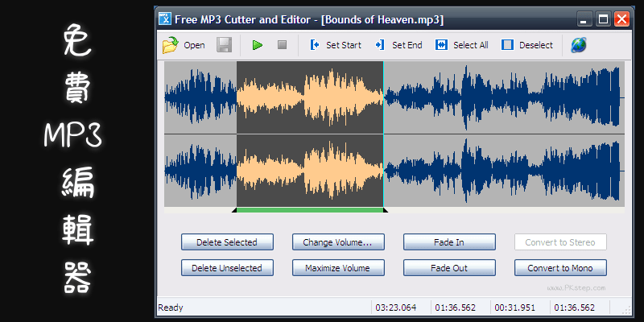Click Convert to Mono button
This screenshot has height=322, width=644.
pos(560,268)
